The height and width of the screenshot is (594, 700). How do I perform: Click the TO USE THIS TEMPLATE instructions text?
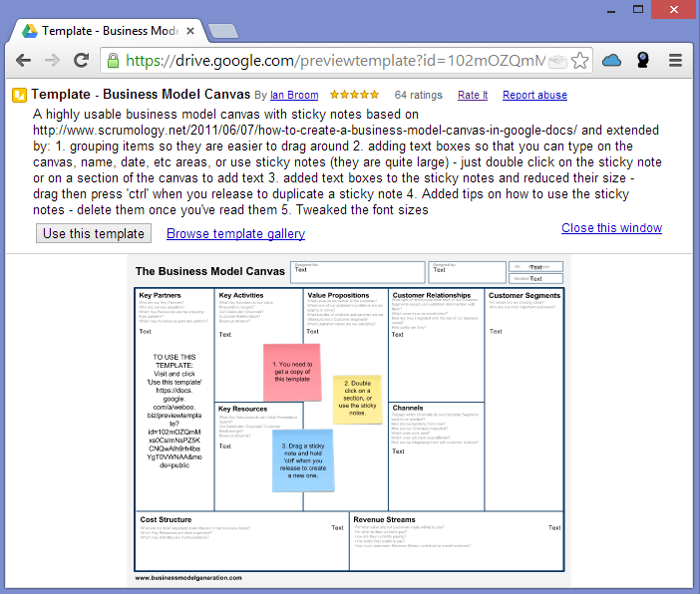click(175, 411)
